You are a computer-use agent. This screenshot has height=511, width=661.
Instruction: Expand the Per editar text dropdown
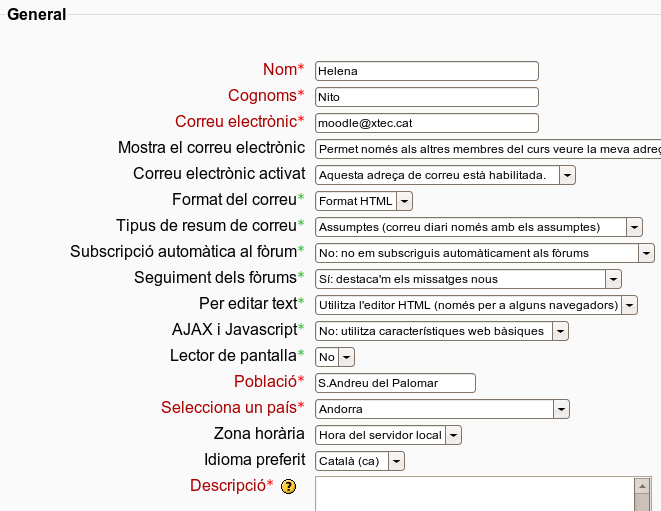476,305
